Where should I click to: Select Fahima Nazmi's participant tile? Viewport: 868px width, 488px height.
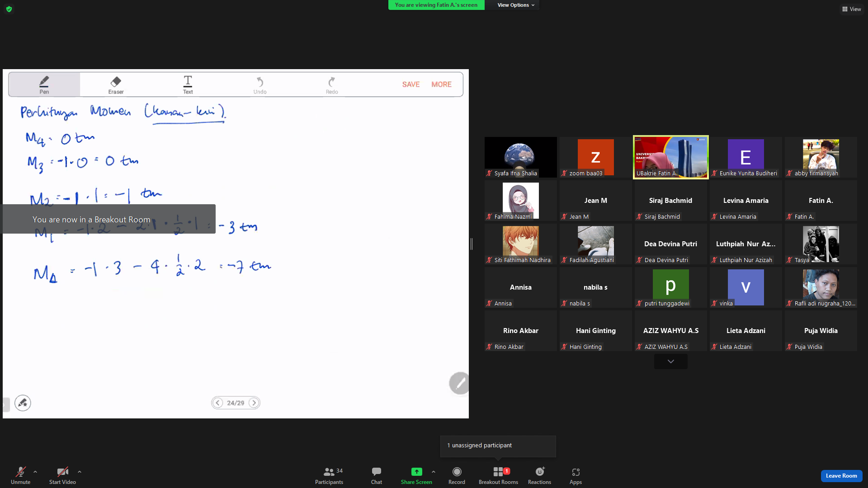[521, 201]
